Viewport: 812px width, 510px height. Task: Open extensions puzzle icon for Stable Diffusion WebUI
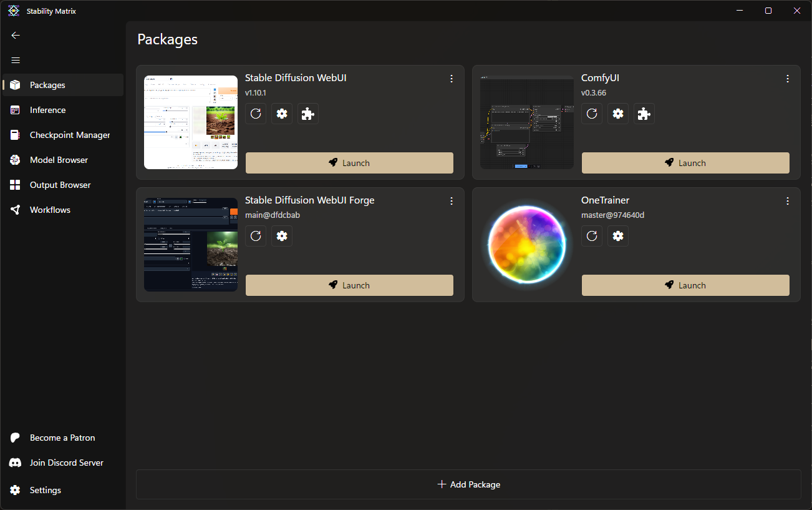pos(308,114)
